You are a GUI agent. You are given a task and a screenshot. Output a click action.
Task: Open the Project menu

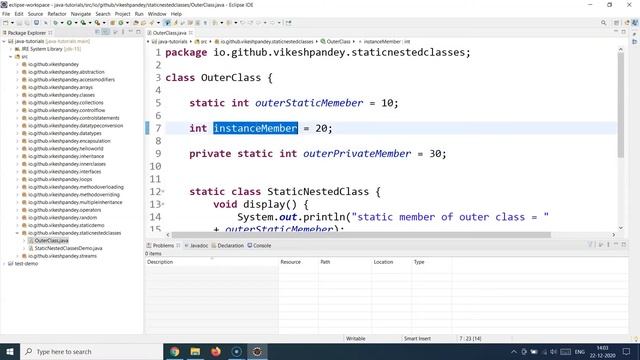122,14
